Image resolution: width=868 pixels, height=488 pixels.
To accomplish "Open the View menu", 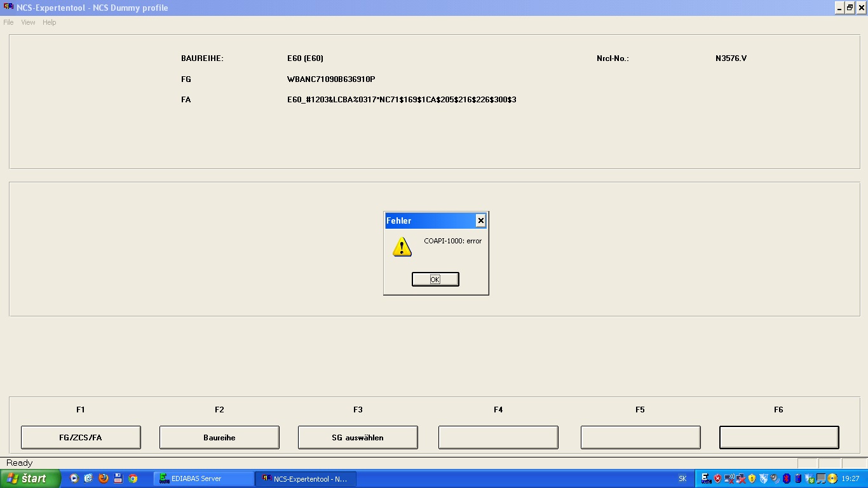I will (28, 22).
